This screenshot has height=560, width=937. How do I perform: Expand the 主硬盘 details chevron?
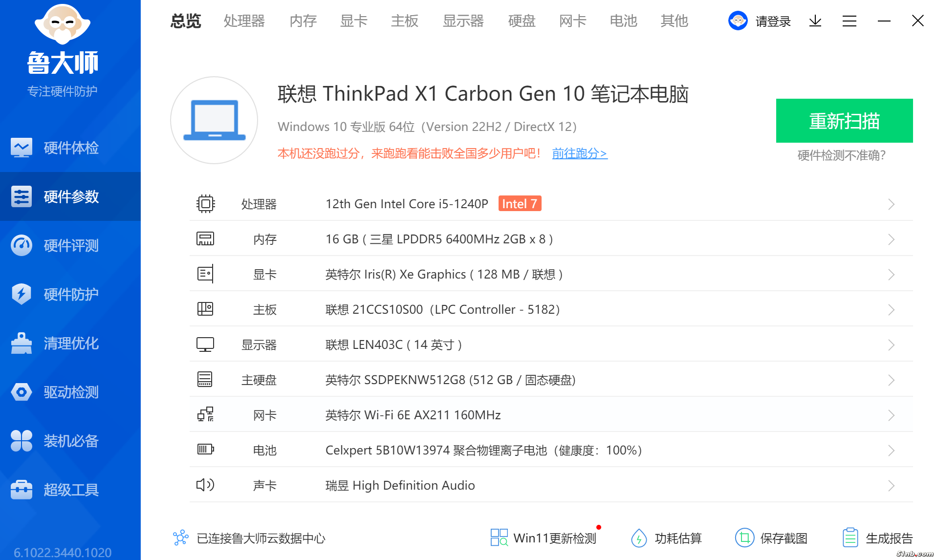891,380
